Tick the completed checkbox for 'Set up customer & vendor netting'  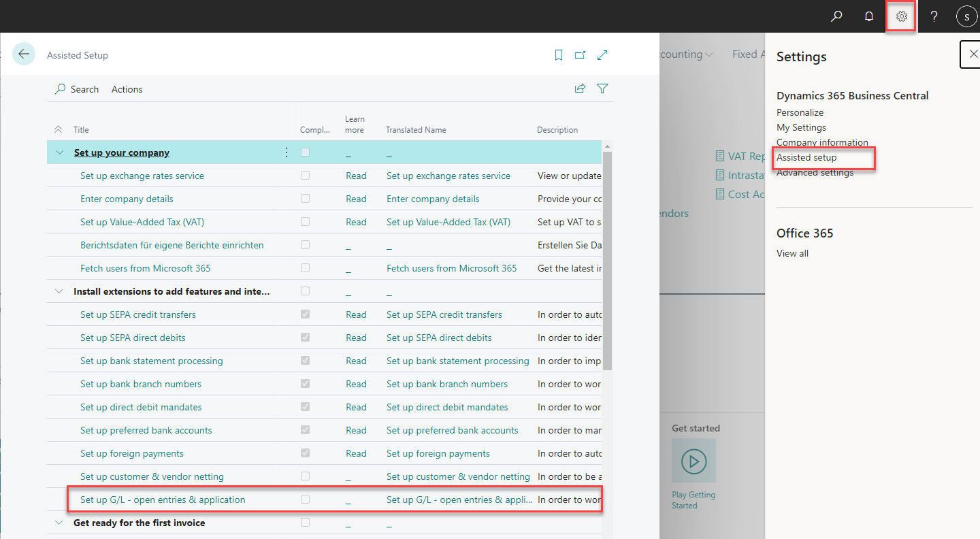tap(305, 476)
